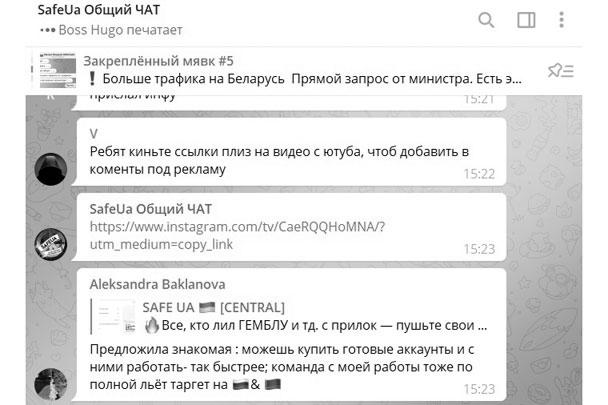Open the quoted SAFE UA [CENTRAL] reply
Image resolution: width=608 pixels, height=405 pixels.
[288, 317]
